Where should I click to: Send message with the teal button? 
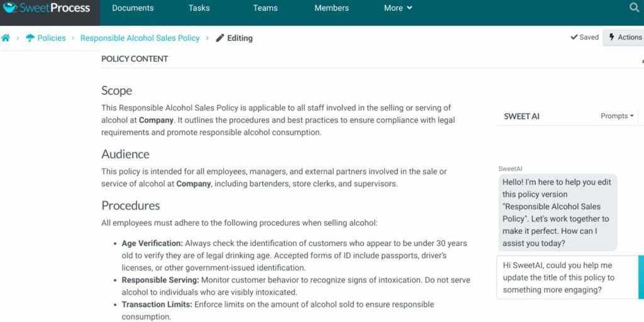tap(641, 277)
